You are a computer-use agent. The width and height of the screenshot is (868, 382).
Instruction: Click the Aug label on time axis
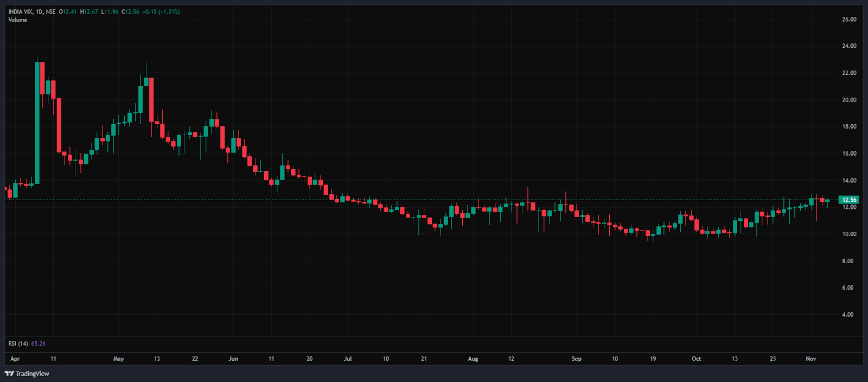tap(473, 359)
